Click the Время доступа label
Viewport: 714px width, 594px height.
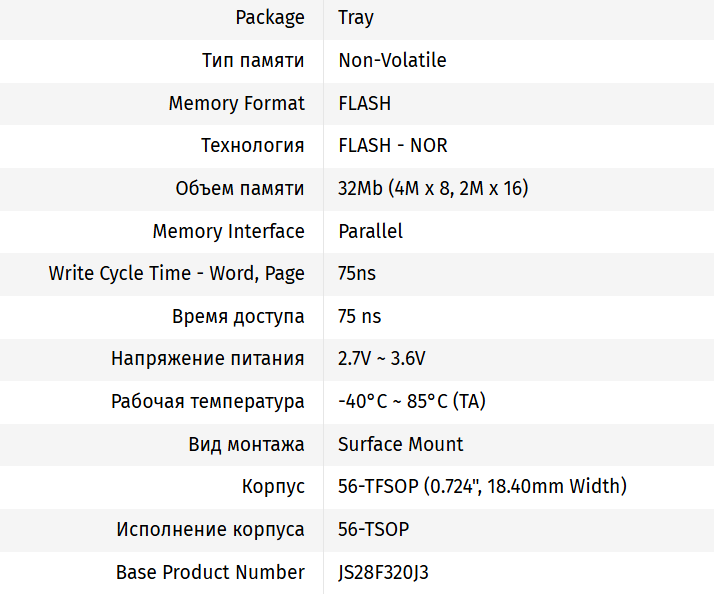238,316
